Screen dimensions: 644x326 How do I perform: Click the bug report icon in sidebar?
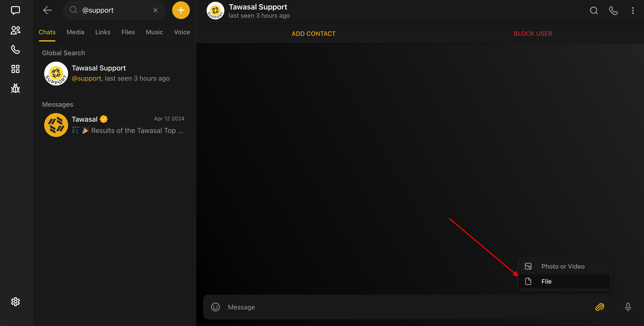pyautogui.click(x=15, y=88)
